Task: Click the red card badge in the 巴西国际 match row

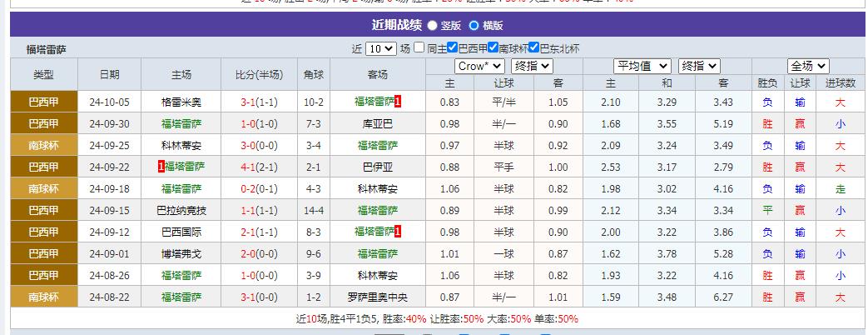Action: click(x=399, y=232)
